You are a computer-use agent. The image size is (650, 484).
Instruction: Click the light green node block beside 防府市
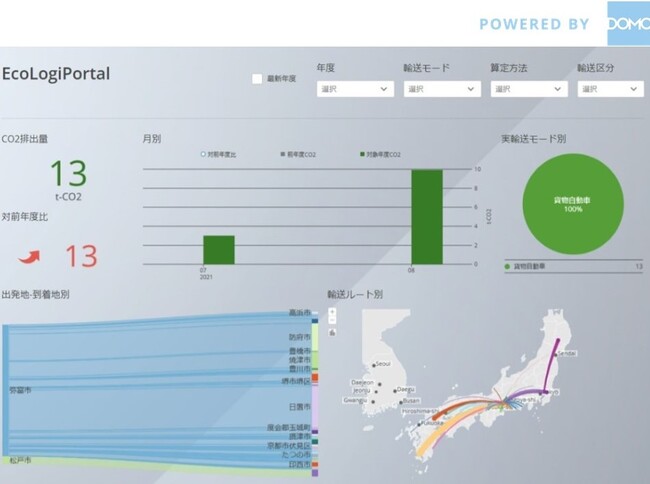(x=315, y=337)
